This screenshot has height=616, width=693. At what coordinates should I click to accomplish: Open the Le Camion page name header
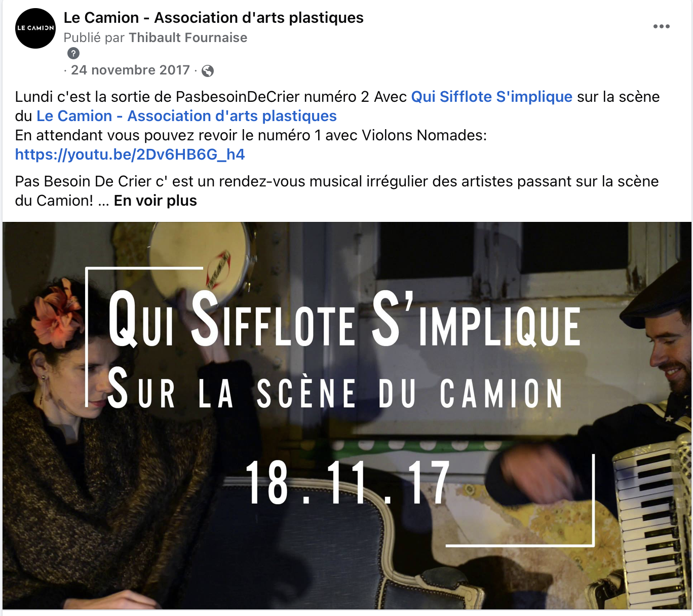coord(213,18)
